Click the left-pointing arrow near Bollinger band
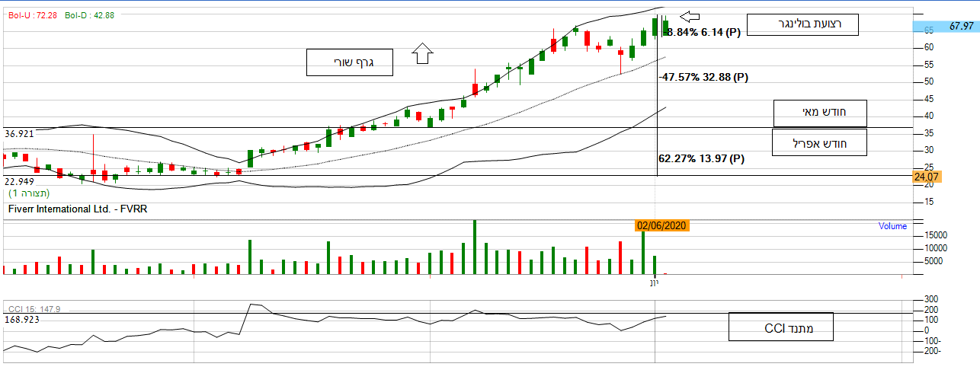Screen dimensions: 980x370 pos(690,16)
